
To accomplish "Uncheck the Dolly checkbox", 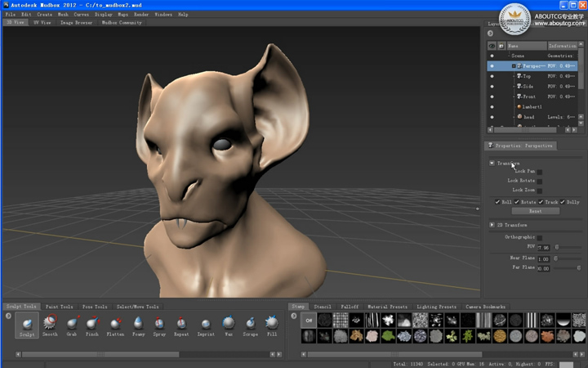I will click(563, 202).
